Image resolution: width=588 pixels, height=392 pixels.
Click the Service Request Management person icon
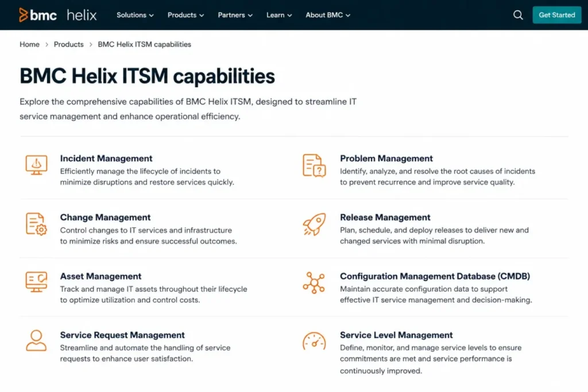[x=36, y=340]
